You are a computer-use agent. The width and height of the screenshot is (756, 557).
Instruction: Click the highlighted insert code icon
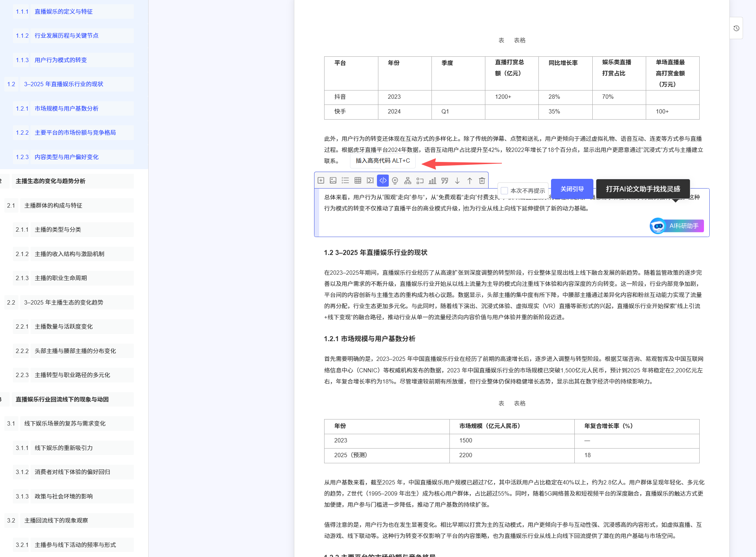[383, 181]
